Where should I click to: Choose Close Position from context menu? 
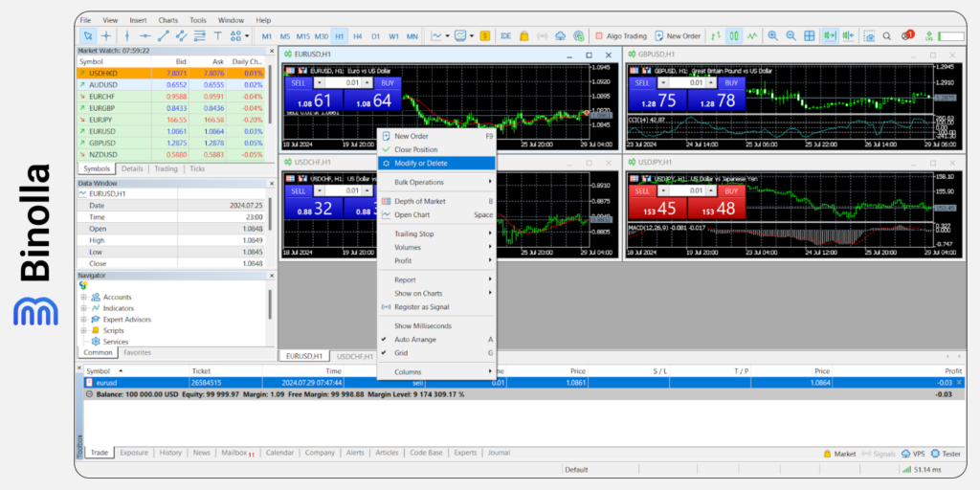pos(436,149)
